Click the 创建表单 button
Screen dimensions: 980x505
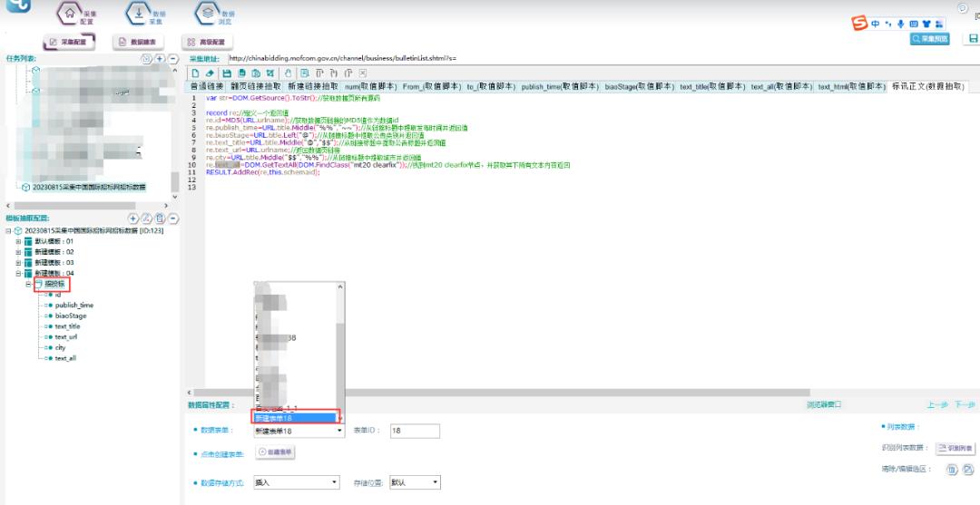(276, 452)
